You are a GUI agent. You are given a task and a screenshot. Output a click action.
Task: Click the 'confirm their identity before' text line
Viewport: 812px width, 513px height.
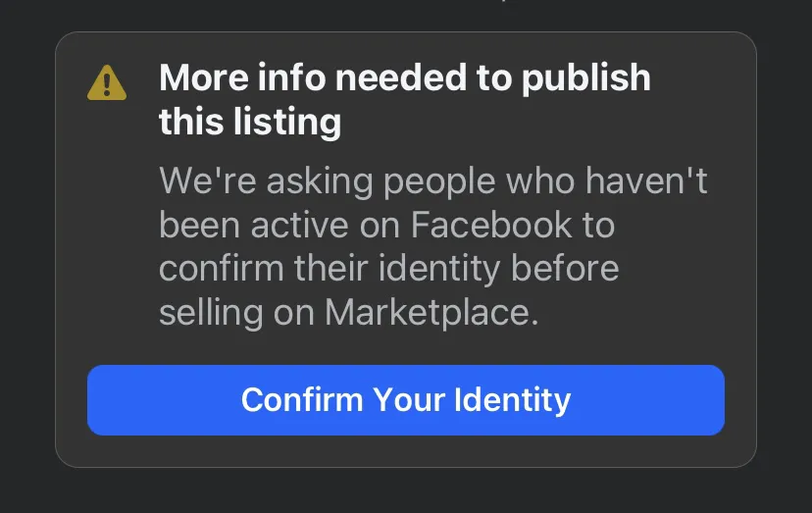388,269
